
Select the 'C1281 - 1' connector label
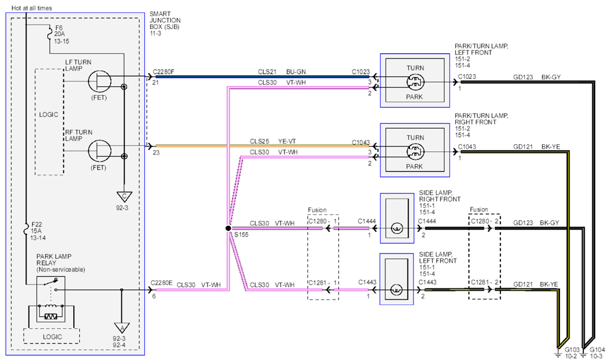click(322, 282)
